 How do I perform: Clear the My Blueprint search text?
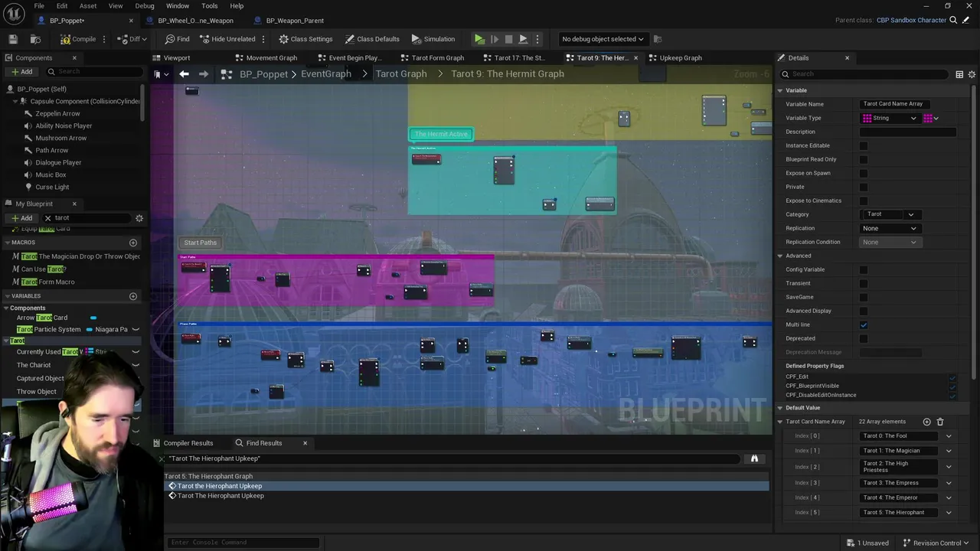click(47, 218)
